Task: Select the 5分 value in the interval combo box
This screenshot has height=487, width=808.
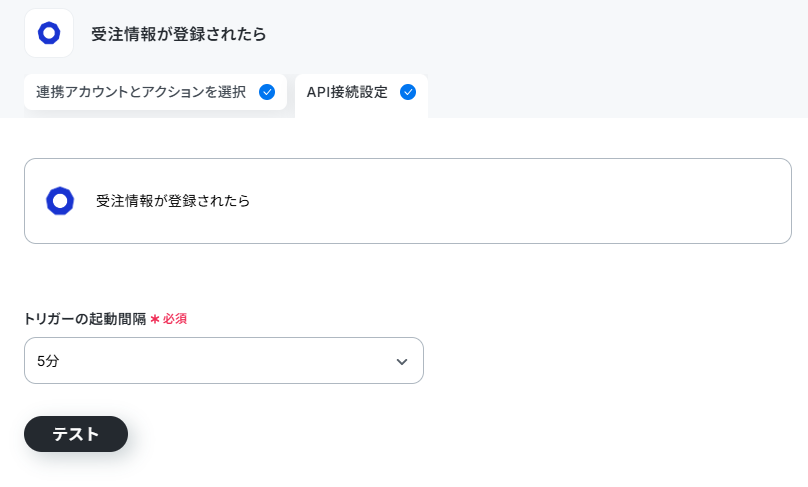Action: (x=48, y=361)
